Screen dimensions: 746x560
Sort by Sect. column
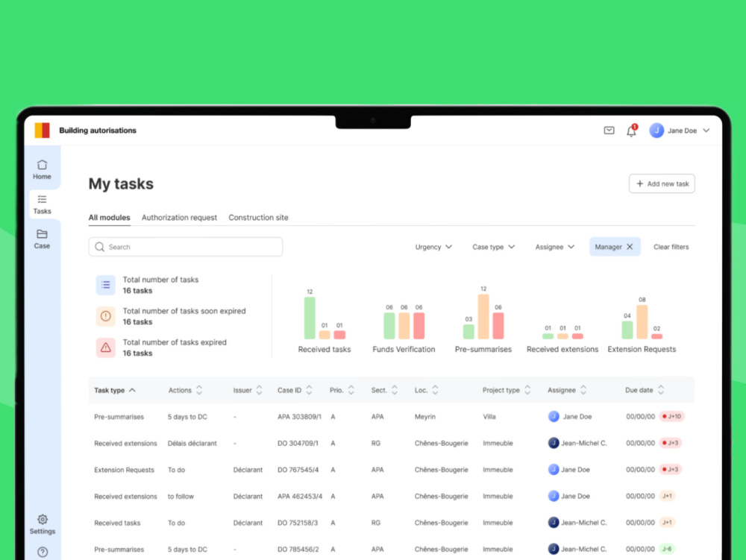pyautogui.click(x=384, y=390)
